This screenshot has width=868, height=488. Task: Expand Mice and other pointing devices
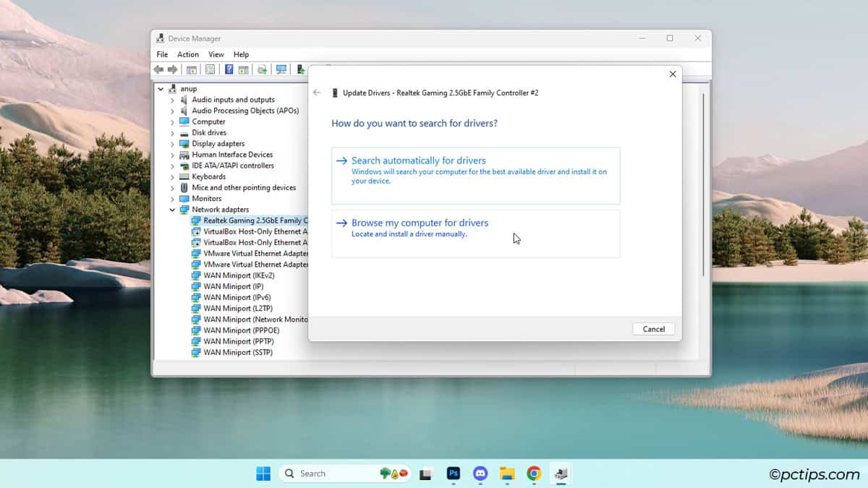[x=172, y=188]
